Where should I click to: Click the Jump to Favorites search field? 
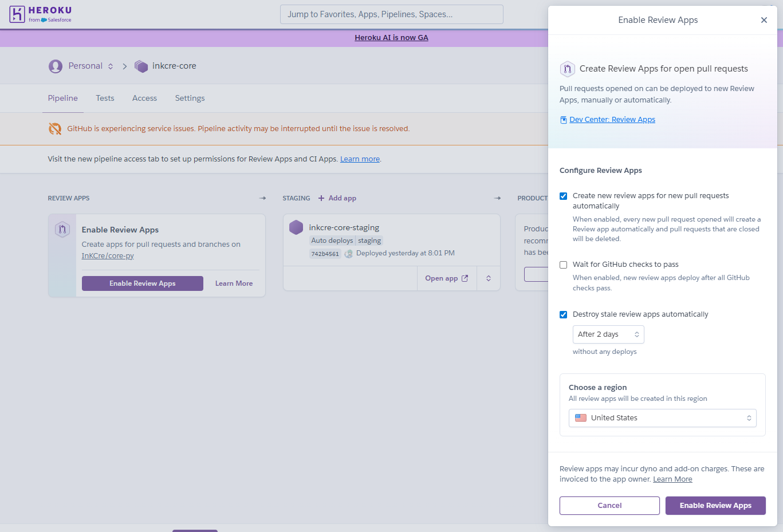392,14
